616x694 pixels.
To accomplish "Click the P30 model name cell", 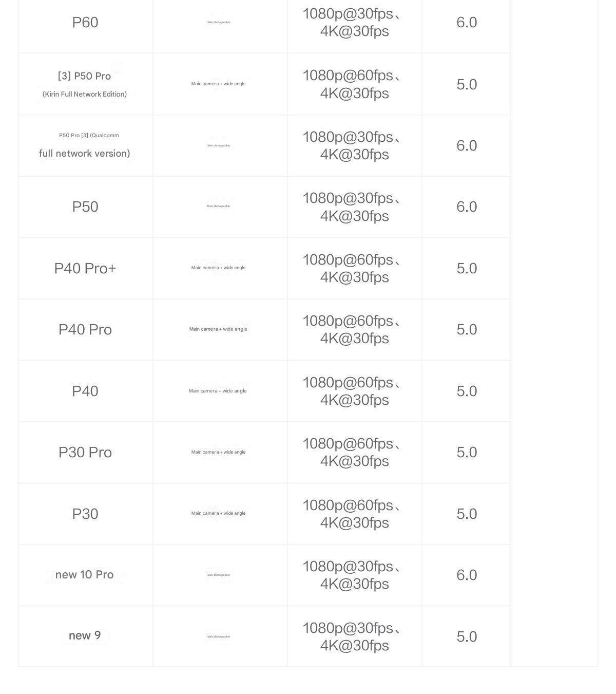I will 85,514.
